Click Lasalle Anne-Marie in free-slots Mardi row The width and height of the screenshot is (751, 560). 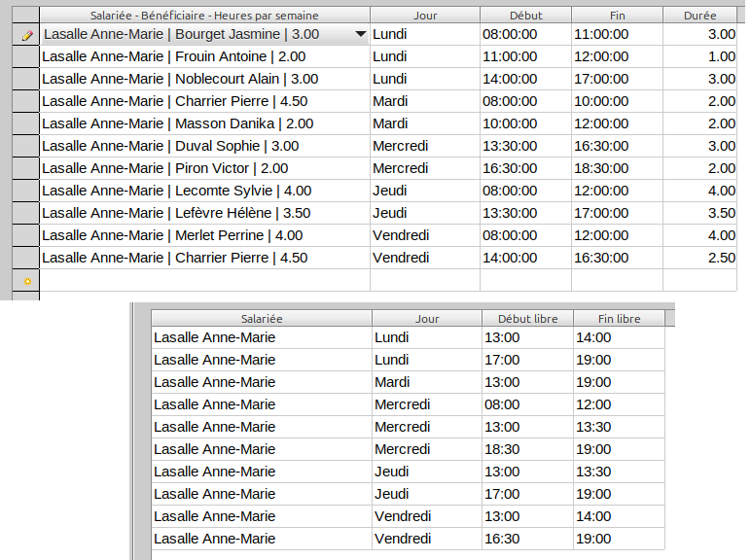(x=262, y=382)
